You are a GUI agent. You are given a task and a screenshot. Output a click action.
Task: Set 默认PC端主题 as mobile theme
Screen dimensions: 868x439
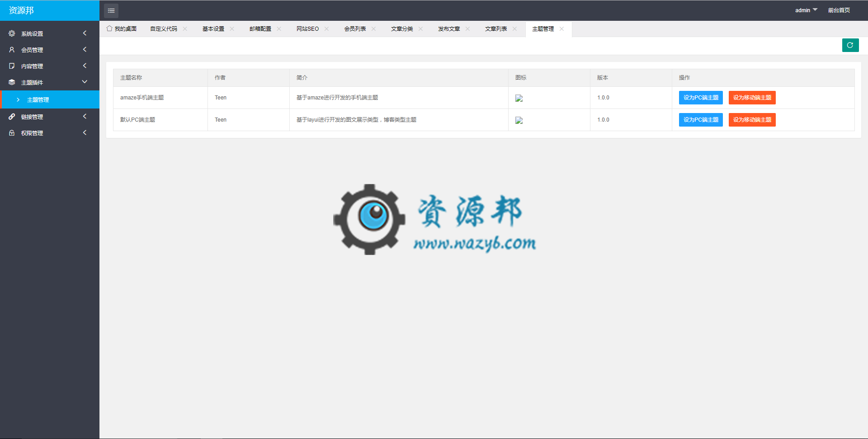point(752,120)
